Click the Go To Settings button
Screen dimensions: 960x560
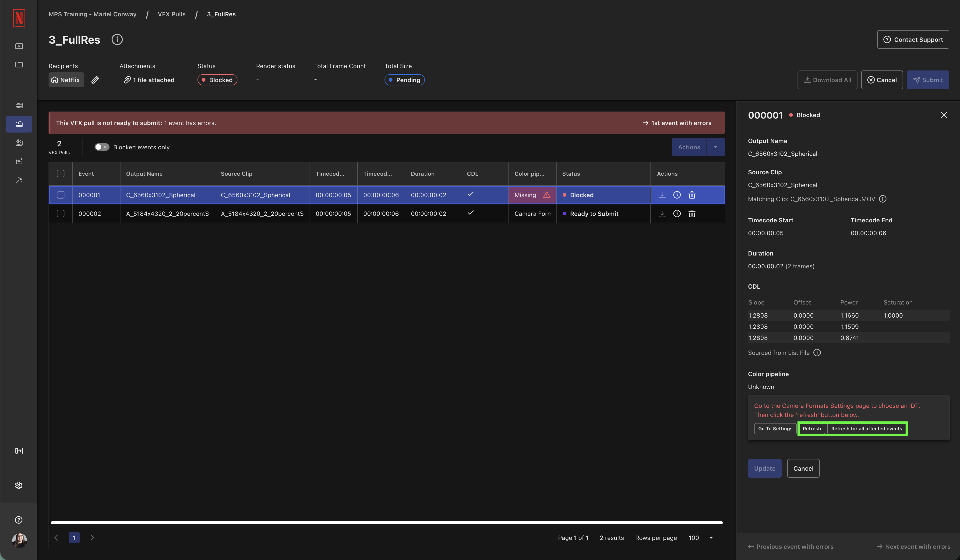(x=775, y=429)
